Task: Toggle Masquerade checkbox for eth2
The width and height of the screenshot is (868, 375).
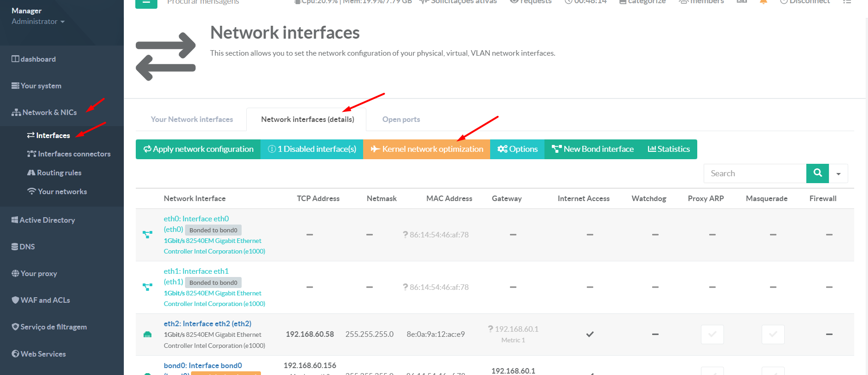Action: click(x=773, y=335)
